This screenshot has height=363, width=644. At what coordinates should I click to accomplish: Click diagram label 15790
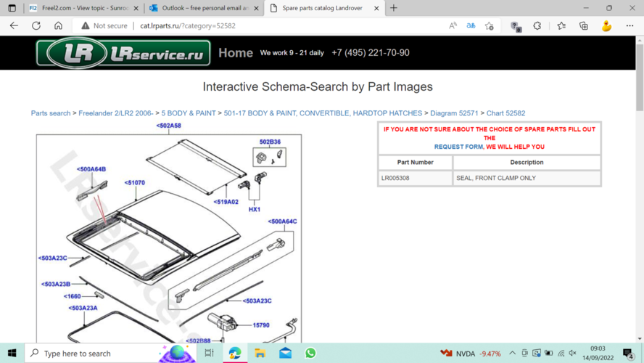[x=261, y=325]
